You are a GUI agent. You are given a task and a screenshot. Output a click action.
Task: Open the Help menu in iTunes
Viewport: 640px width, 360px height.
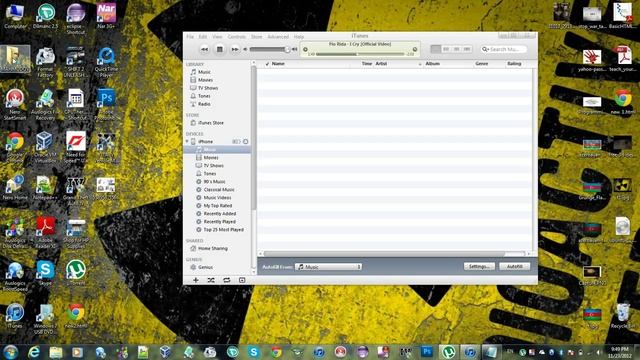coord(299,37)
